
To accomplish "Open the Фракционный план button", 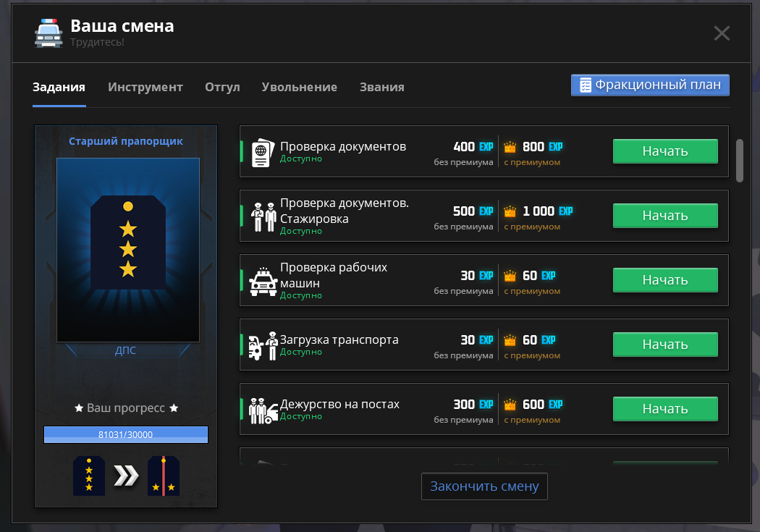I will [650, 85].
